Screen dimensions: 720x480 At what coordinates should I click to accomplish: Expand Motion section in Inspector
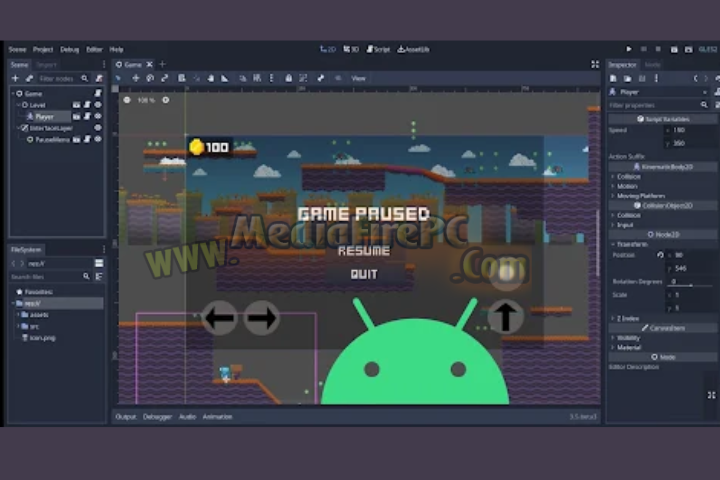(613, 186)
